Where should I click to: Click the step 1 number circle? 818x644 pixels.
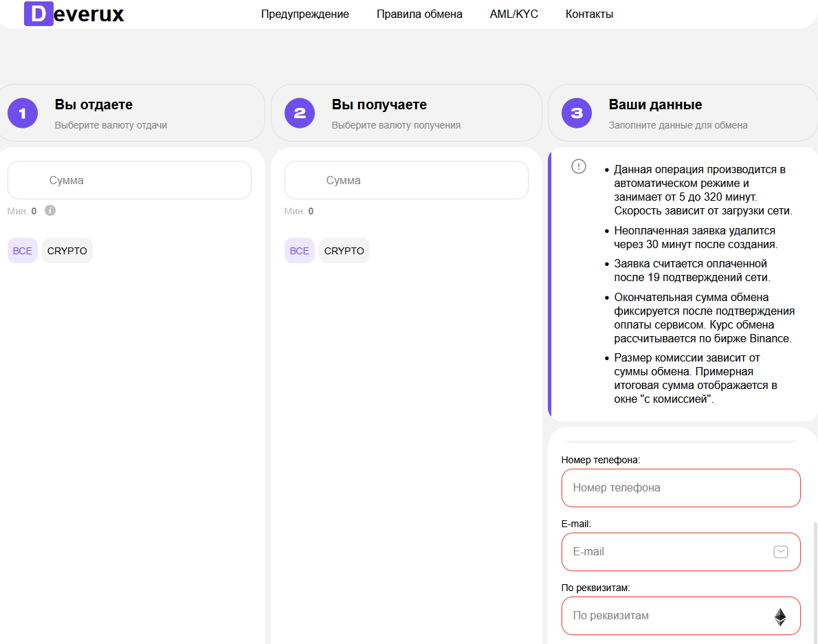tap(23, 113)
